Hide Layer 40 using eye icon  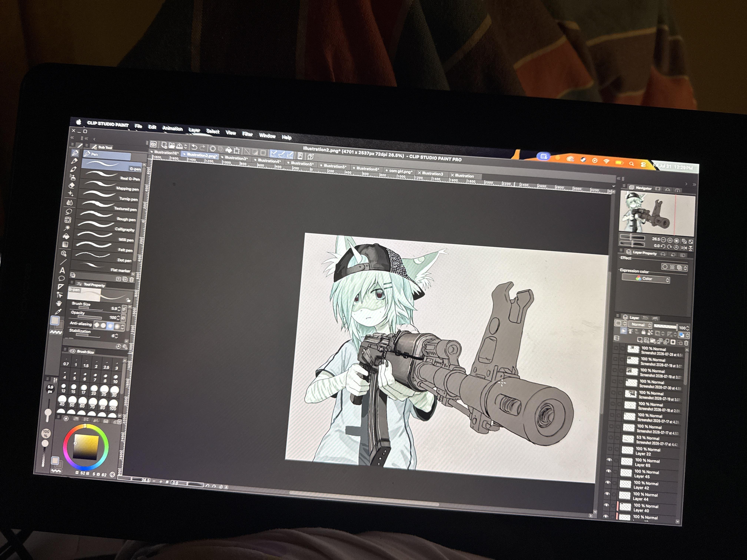[x=607, y=506]
